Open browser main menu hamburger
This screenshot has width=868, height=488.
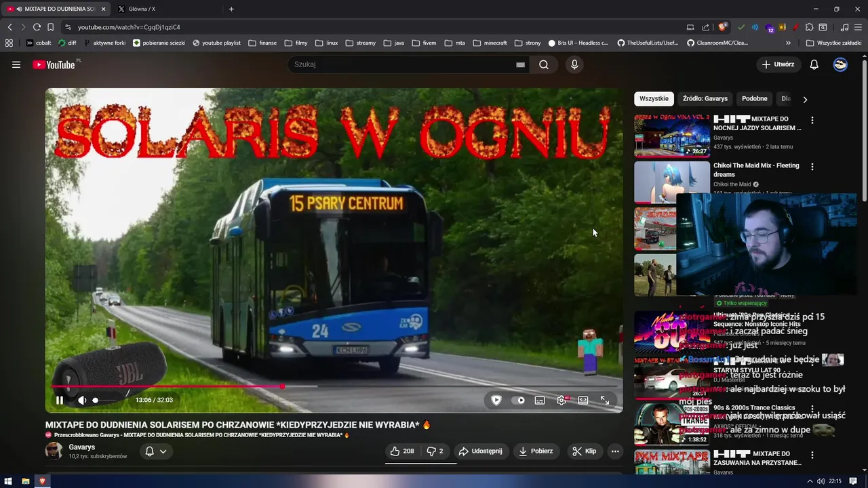tap(859, 27)
